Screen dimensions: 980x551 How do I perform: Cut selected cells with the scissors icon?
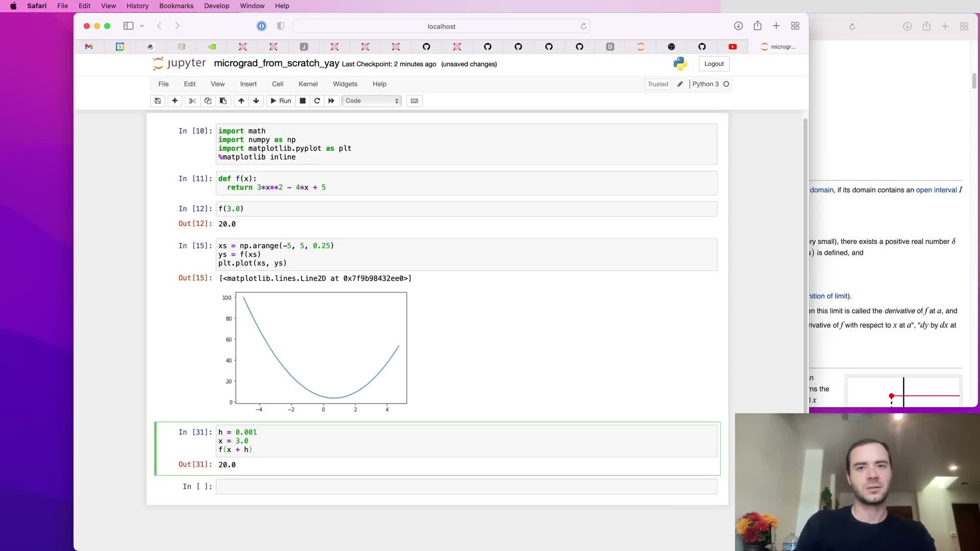(x=192, y=101)
